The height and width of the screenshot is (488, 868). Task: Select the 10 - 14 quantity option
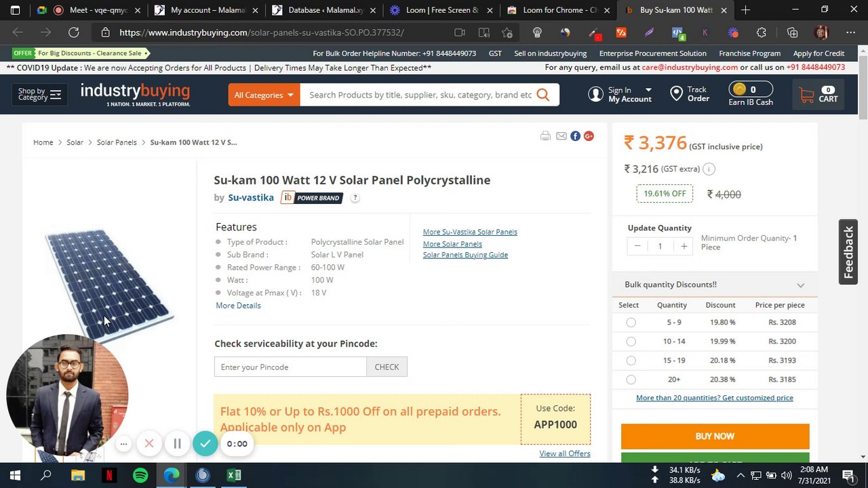[631, 342]
